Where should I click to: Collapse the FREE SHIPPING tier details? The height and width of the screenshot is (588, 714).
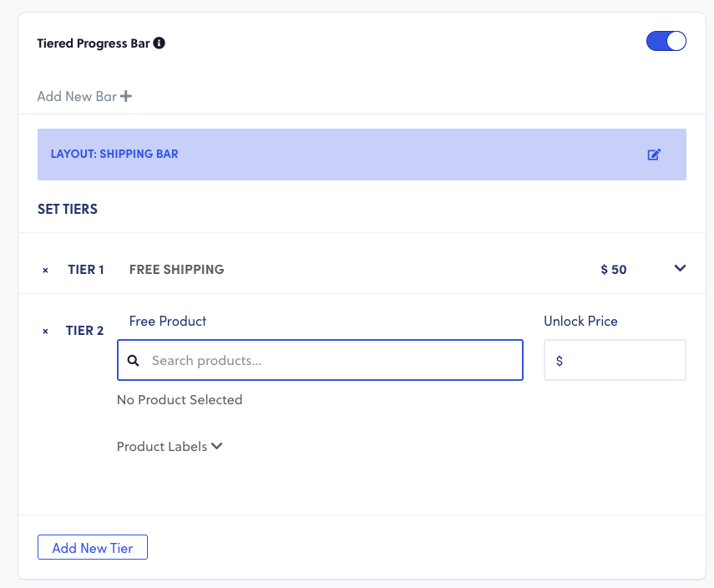tap(680, 269)
